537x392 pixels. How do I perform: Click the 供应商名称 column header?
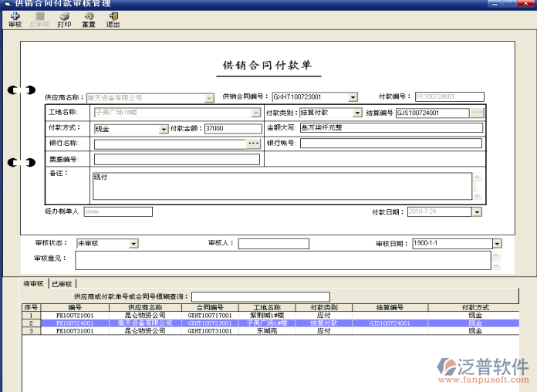coord(145,307)
